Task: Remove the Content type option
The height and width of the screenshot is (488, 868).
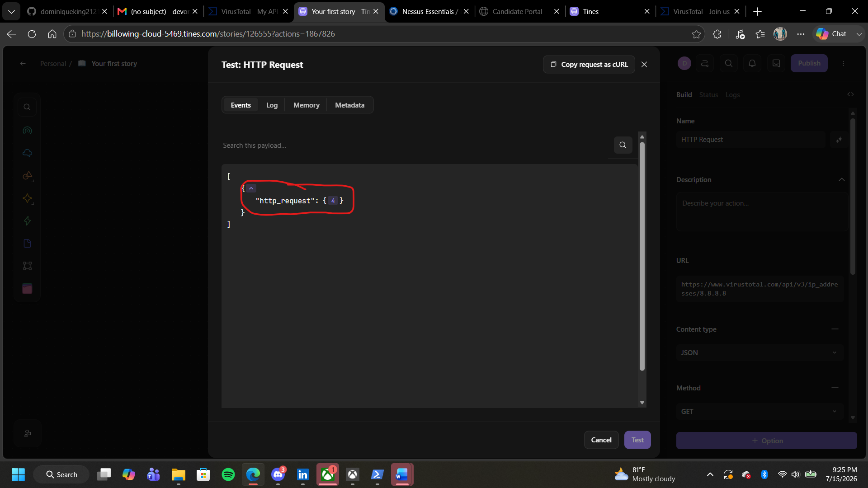Action: tap(835, 329)
